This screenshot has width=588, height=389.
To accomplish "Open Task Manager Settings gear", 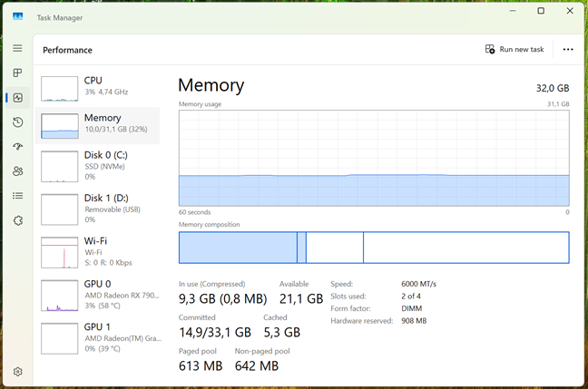I will (x=17, y=371).
